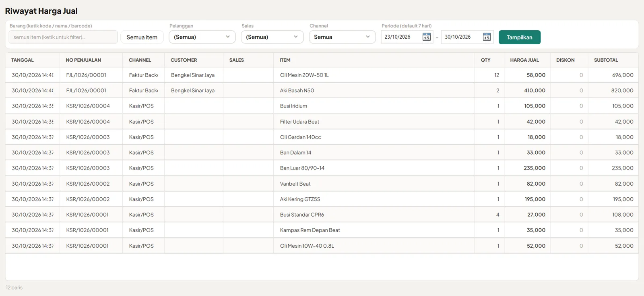Select the Kampas Rem Depan Beat cell
This screenshot has height=296, width=644.
point(374,230)
